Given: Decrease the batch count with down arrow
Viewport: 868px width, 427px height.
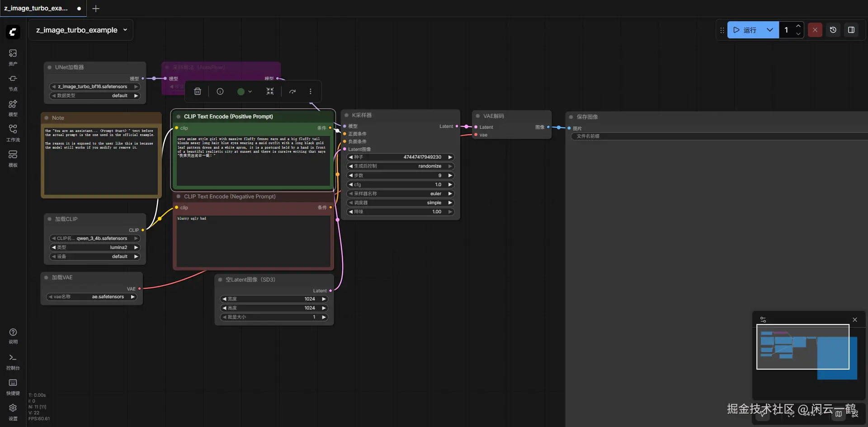Looking at the screenshot, I should click(798, 34).
